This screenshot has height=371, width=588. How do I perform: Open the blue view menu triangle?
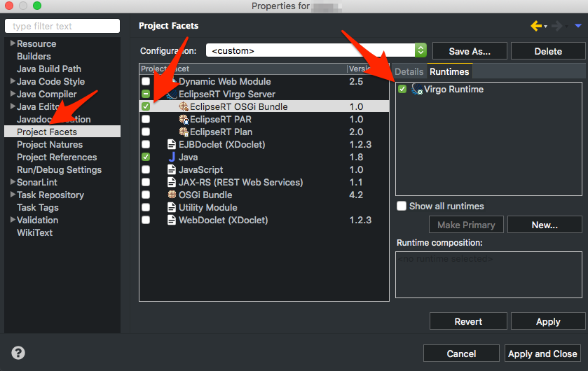tap(578, 26)
